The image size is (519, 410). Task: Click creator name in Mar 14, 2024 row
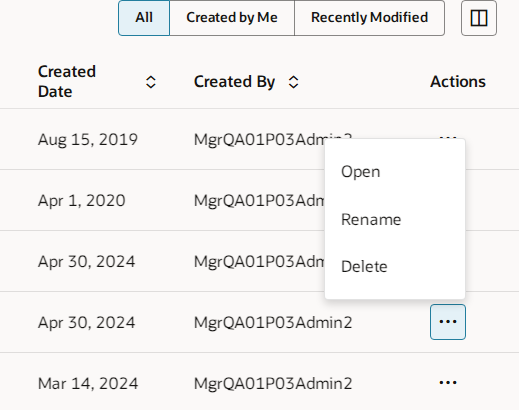click(273, 383)
